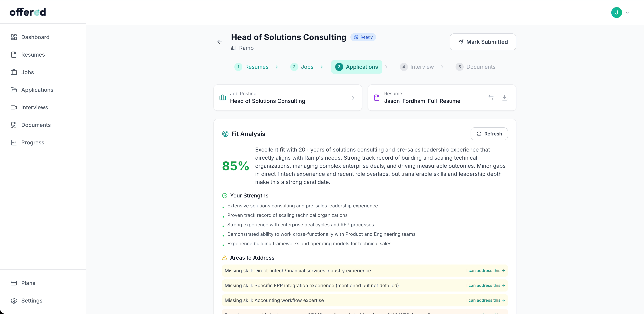Expand the account menu via the avatar chevron
The image size is (644, 314).
(628, 12)
